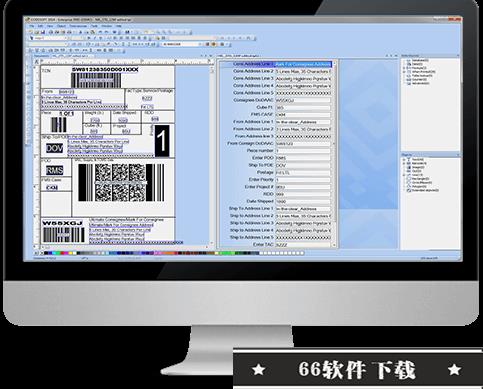Select the RMS text object on label
This screenshot has height=389, width=483.
54,170
